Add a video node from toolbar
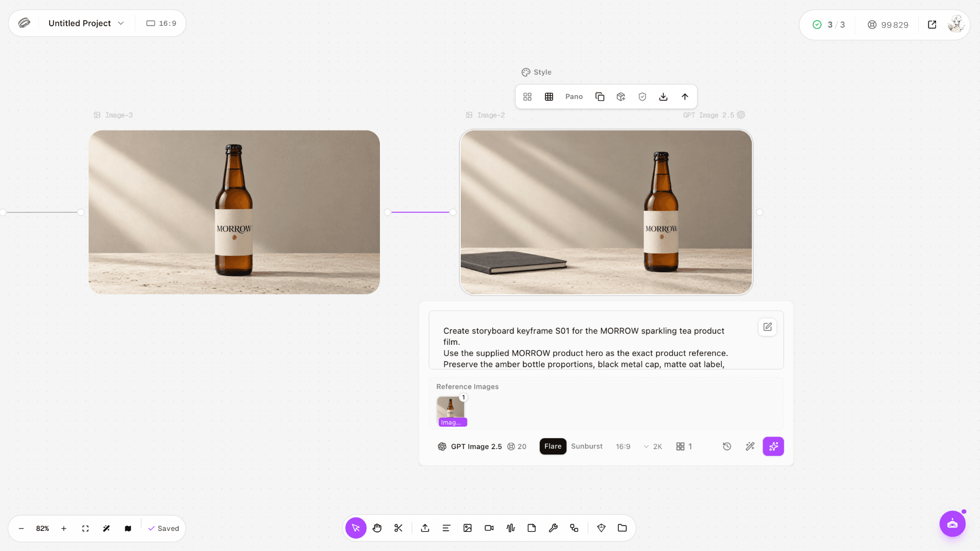Screen dimensions: 980x551 coord(489,528)
